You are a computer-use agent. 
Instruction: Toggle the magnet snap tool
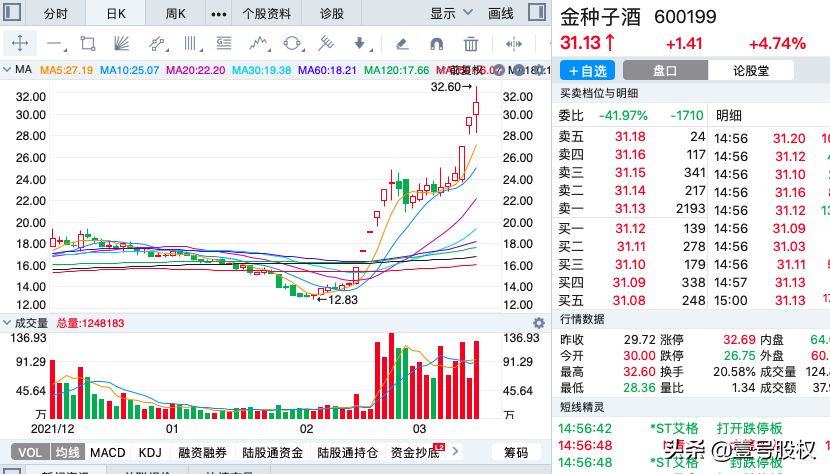pyautogui.click(x=437, y=43)
